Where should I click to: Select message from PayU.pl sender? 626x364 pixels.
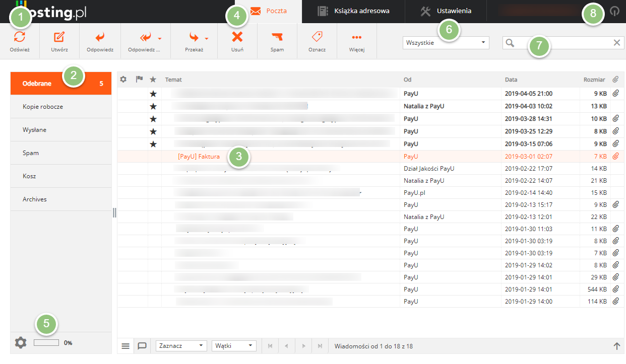click(371, 193)
